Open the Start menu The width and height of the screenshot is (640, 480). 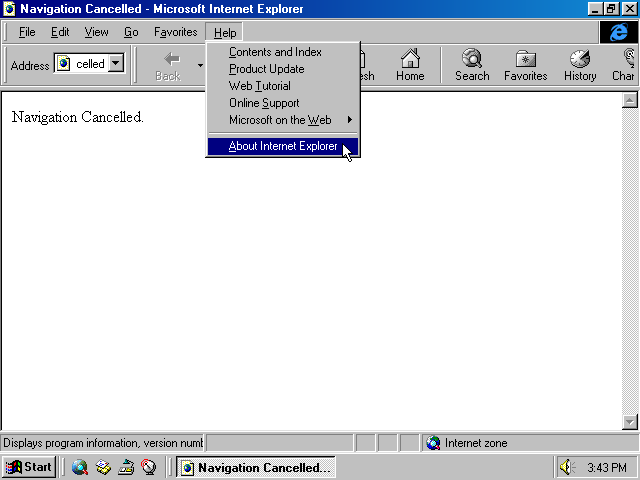pos(29,467)
